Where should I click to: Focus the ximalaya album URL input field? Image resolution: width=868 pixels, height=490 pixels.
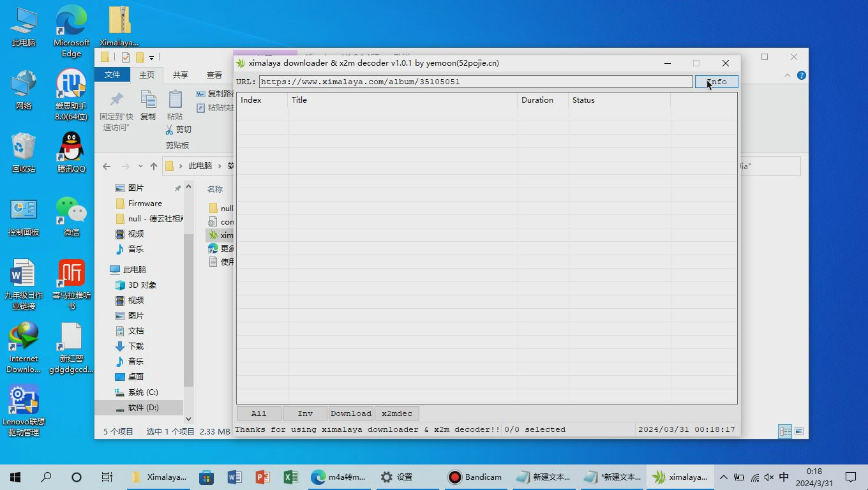click(475, 82)
